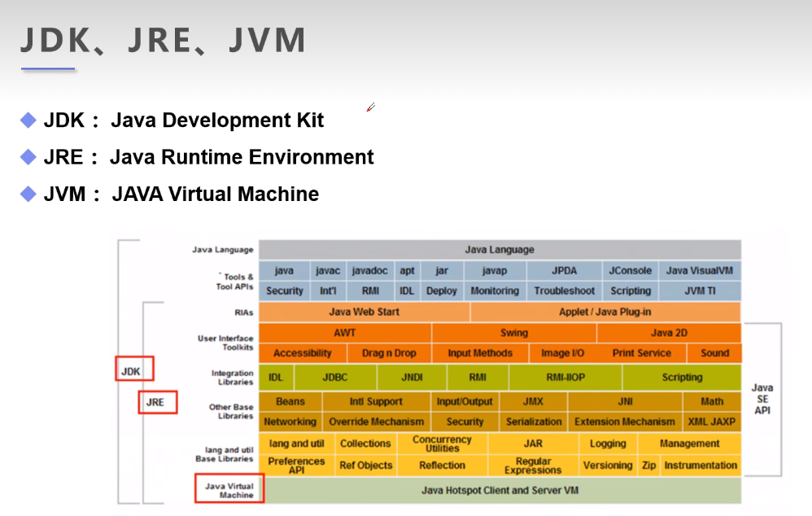Click the "Int'l" cell in tools row

pyautogui.click(x=329, y=291)
